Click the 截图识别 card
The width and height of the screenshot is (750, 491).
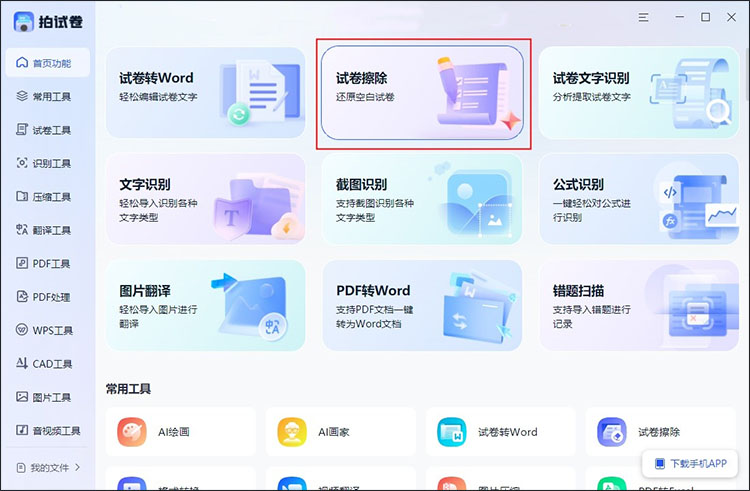[x=421, y=199]
